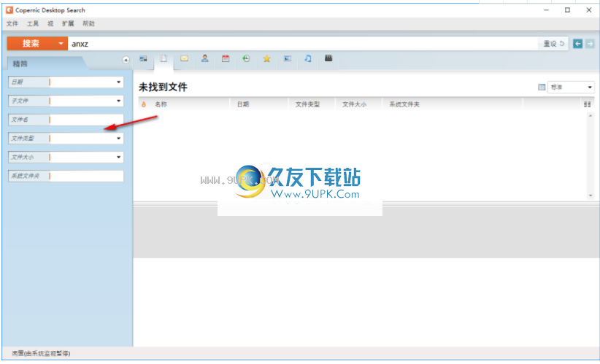The width and height of the screenshot is (600, 364).
Task: Open the 文件 menu
Action: pyautogui.click(x=12, y=23)
